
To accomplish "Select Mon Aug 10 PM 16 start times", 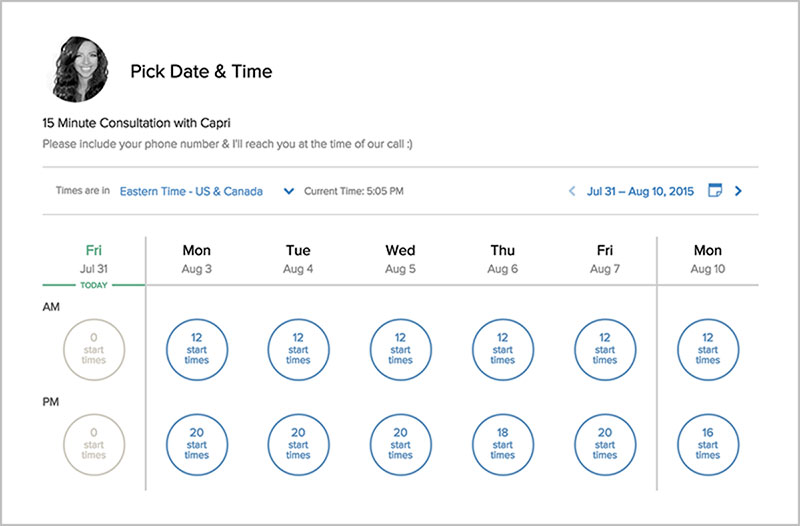I will 708,444.
